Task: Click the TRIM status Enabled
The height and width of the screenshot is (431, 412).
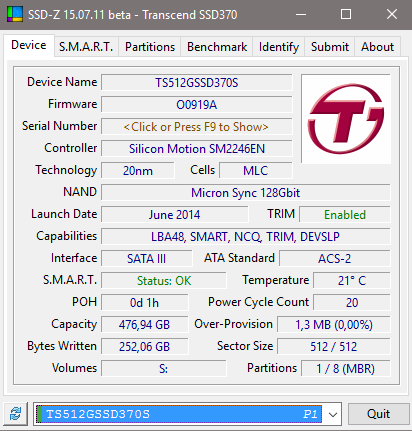Action: coord(345,215)
